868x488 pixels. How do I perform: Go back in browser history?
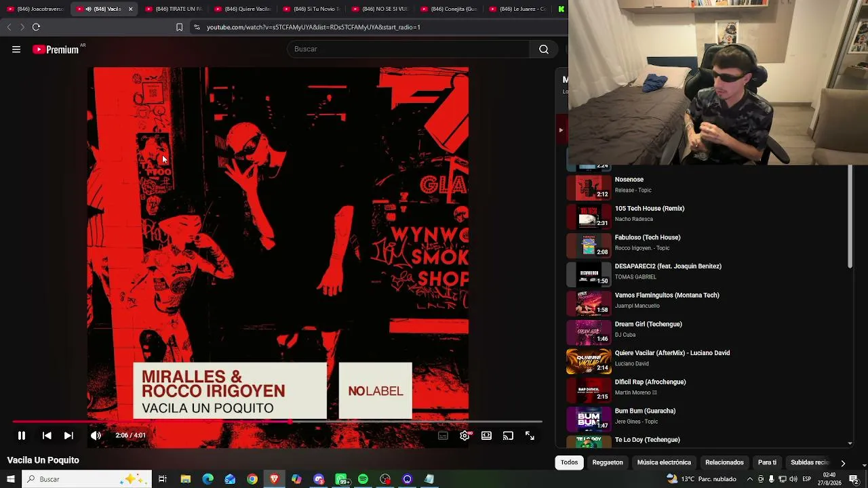(9, 27)
